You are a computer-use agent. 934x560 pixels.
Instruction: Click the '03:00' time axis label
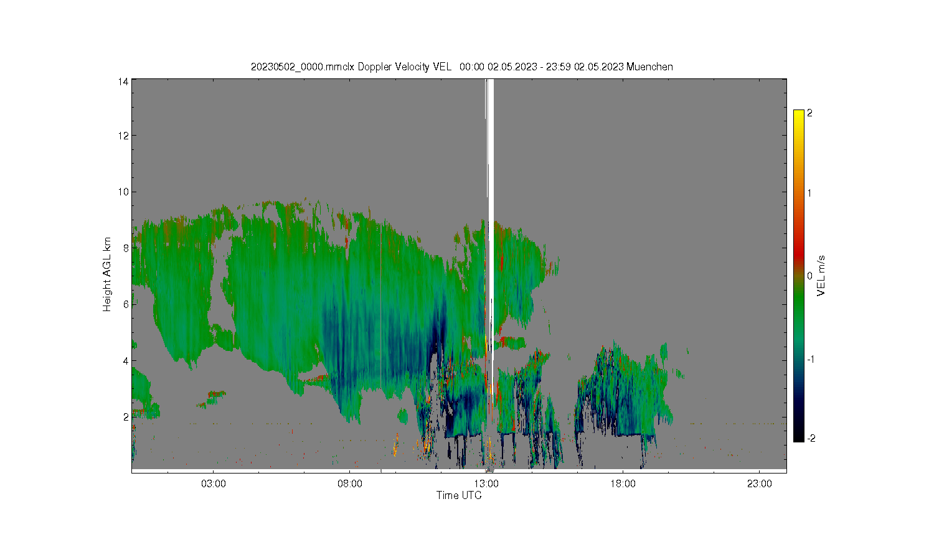click(214, 483)
